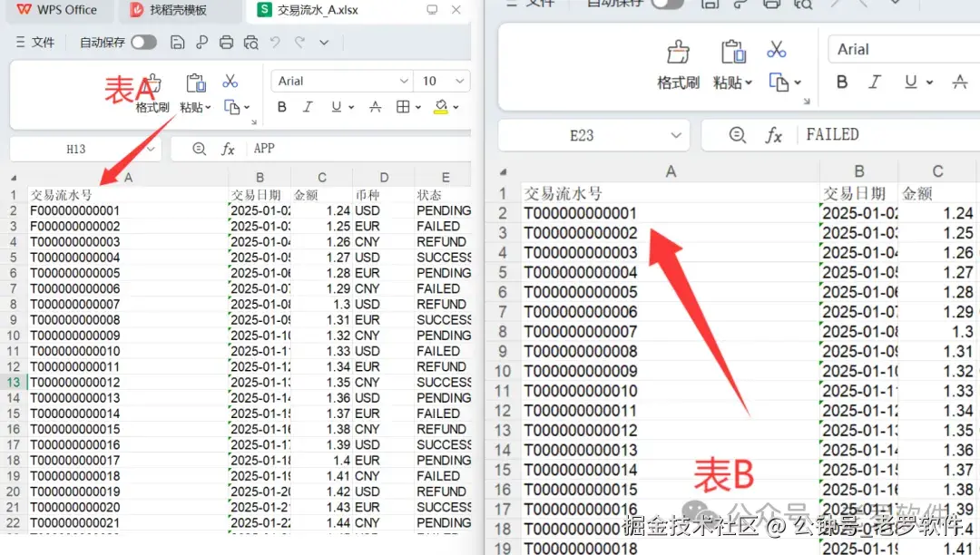This screenshot has height=555, width=980.
Task: Toggle the partly visible 自动保存 switch in right window
Action: coord(666,4)
